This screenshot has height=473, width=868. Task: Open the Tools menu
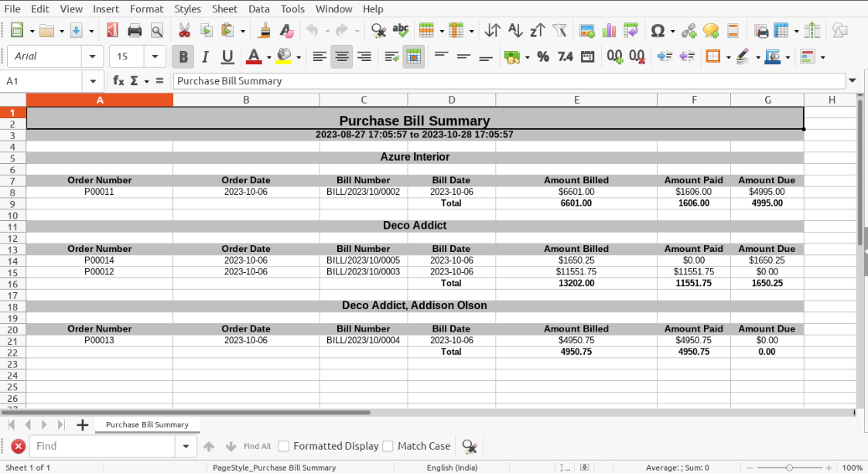click(292, 9)
